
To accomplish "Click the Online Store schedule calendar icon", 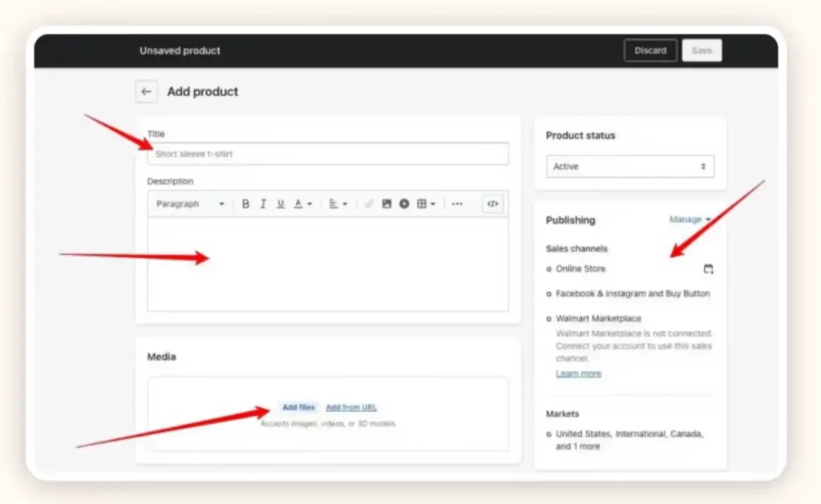I will (x=708, y=269).
